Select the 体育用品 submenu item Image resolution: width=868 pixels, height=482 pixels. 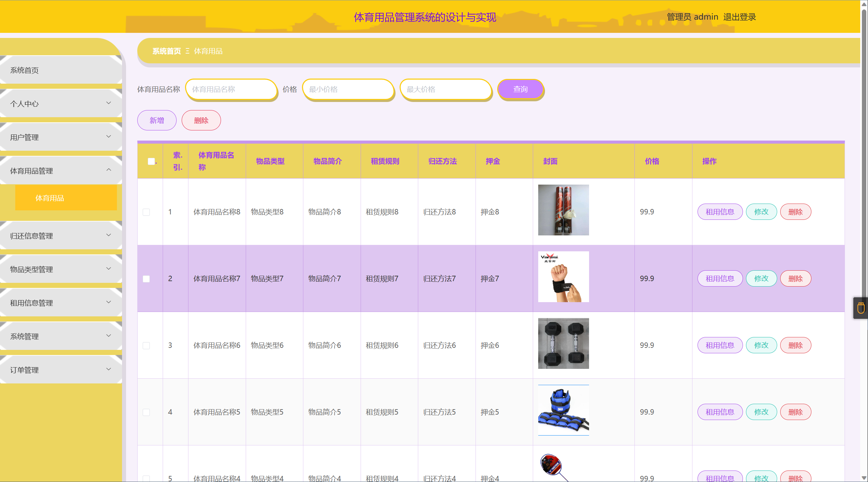(x=66, y=198)
